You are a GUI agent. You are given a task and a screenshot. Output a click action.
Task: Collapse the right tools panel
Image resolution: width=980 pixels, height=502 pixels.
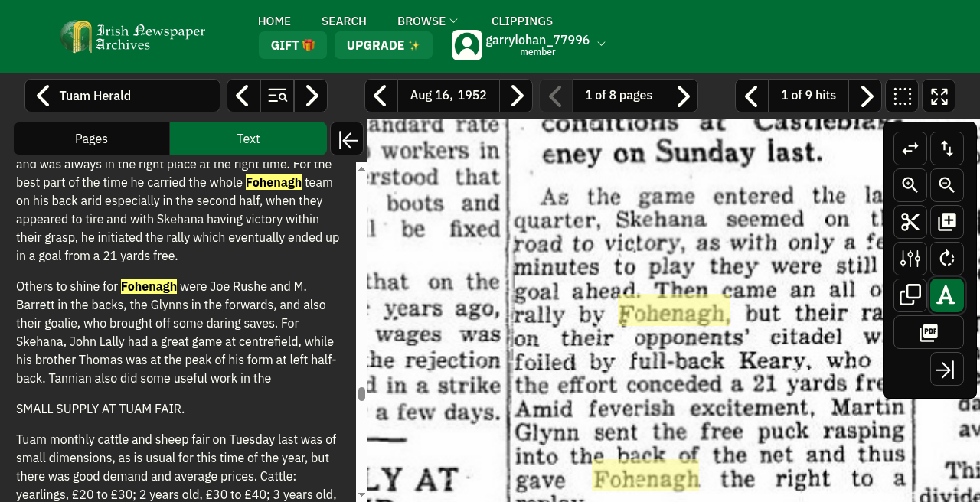click(x=947, y=369)
